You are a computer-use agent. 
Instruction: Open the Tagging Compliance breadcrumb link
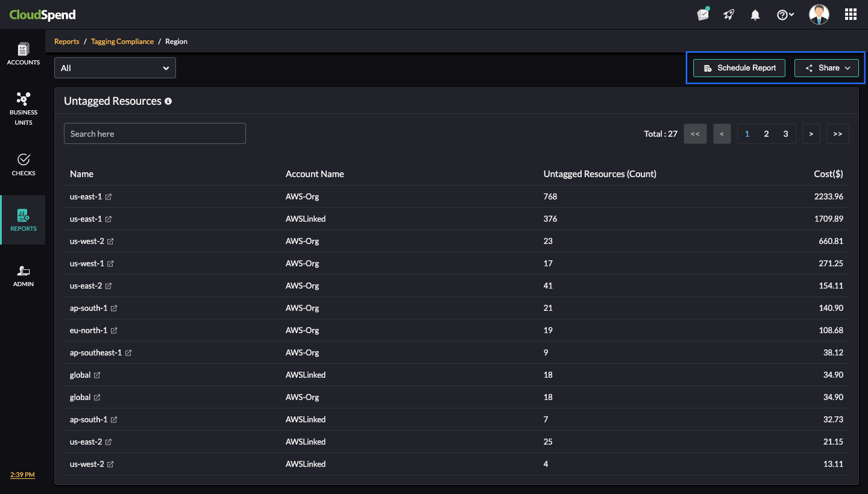(x=122, y=41)
